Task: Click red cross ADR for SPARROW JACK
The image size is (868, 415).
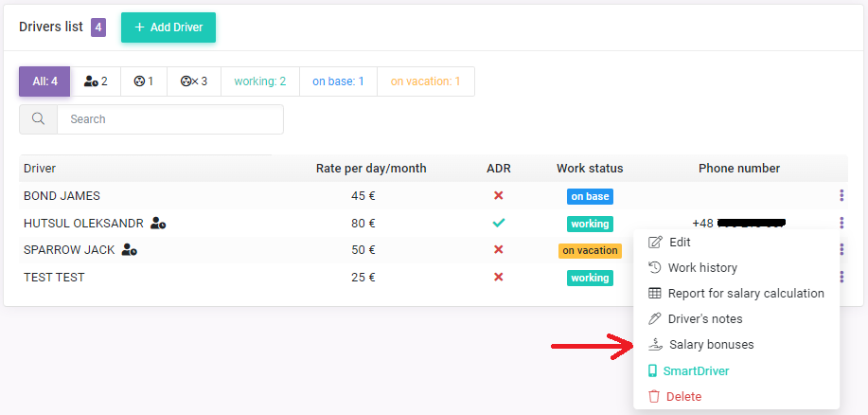Action: tap(498, 250)
